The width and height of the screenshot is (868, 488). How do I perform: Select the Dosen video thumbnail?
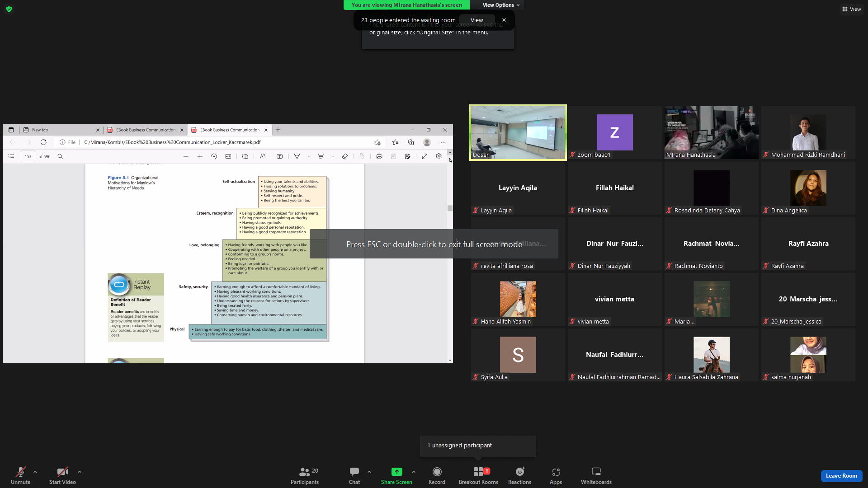pos(518,132)
